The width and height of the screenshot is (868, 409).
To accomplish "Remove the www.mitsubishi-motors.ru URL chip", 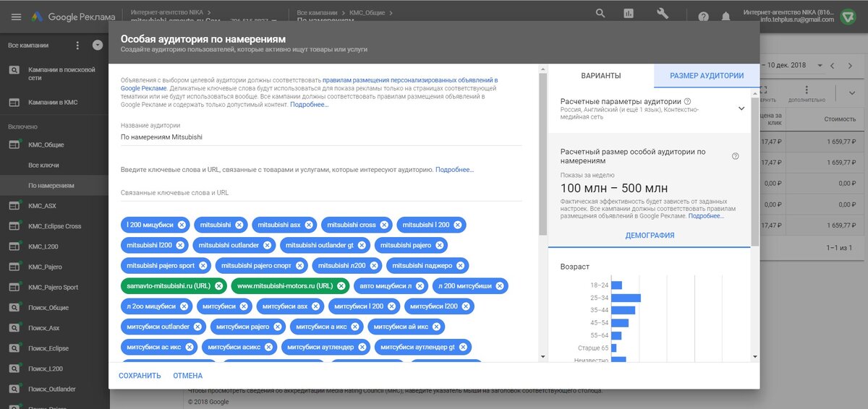I will point(341,285).
